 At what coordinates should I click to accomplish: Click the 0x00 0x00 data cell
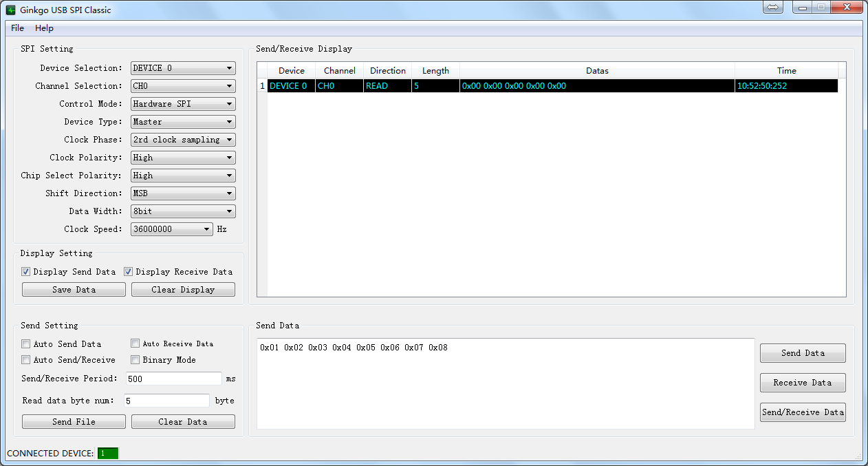tap(598, 86)
